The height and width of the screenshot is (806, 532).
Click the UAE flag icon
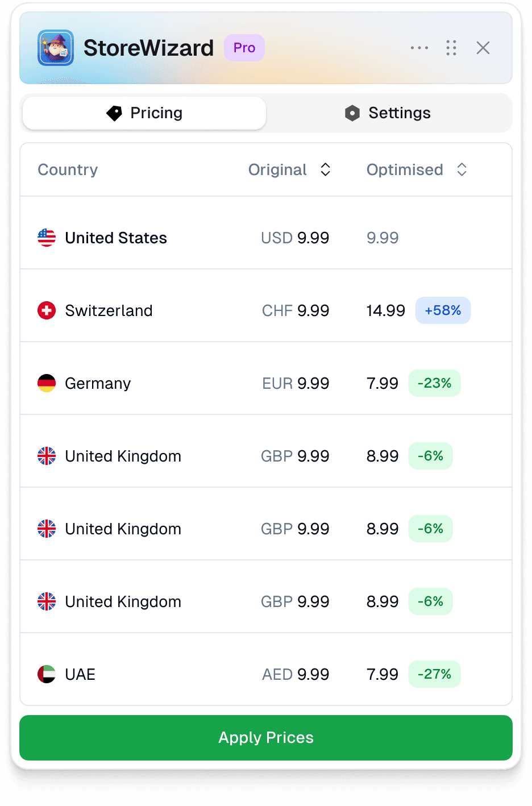[47, 674]
